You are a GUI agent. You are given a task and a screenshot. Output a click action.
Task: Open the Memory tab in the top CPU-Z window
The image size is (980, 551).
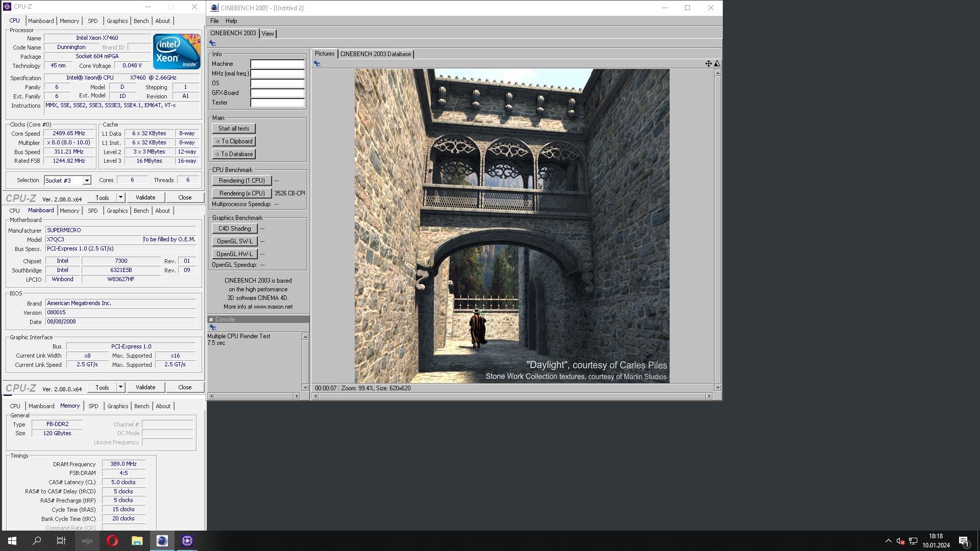[x=69, y=21]
